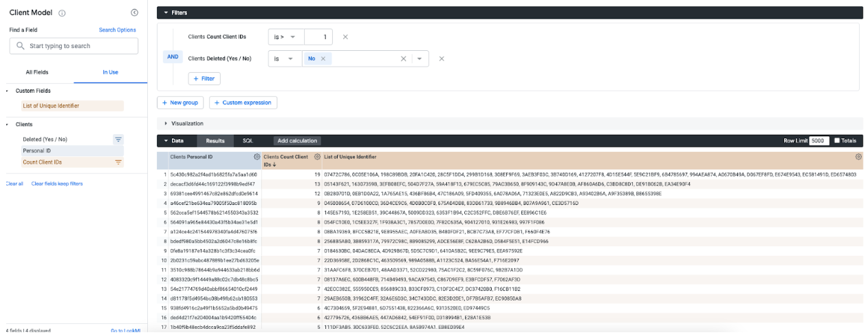Image resolution: width=868 pixels, height=335 pixels.
Task: Open gear menu for Clients Personal ID column
Action: click(x=257, y=157)
